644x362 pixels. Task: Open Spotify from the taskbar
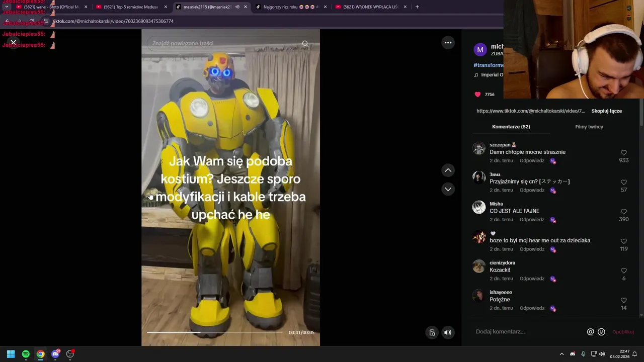pyautogui.click(x=26, y=354)
